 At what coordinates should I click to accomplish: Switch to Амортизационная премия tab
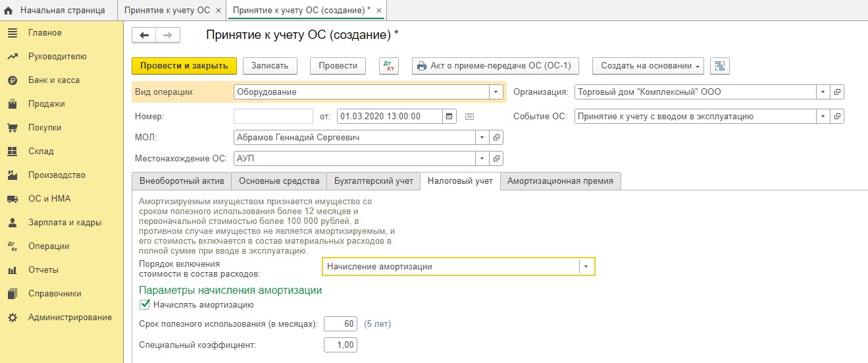[x=560, y=181]
